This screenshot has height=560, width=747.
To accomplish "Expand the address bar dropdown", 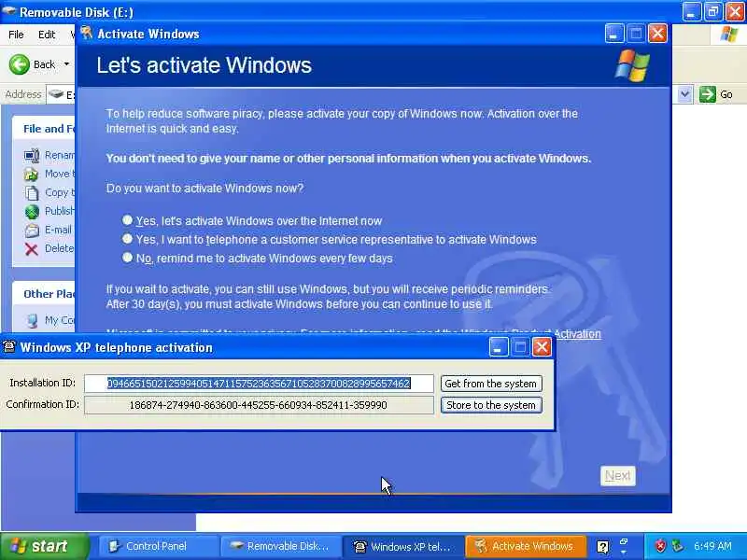I will (x=684, y=94).
